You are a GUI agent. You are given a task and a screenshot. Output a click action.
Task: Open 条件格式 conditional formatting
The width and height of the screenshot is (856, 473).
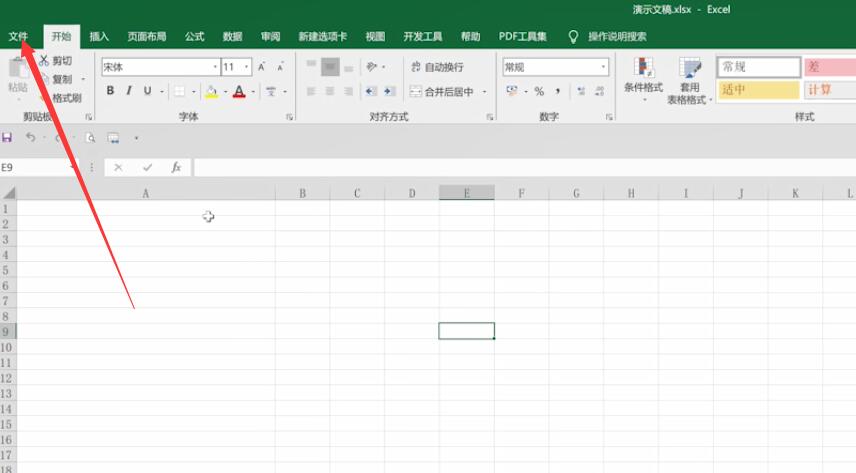[x=644, y=80]
